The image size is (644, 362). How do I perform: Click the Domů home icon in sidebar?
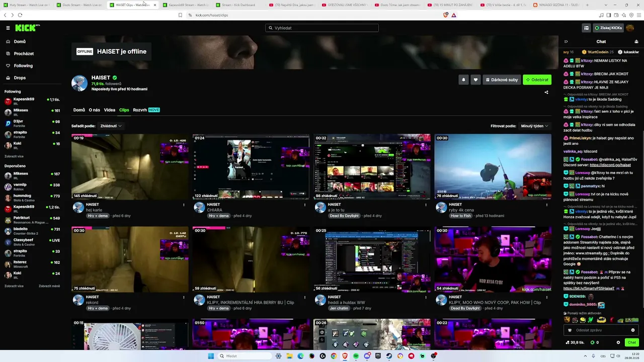click(x=8, y=42)
